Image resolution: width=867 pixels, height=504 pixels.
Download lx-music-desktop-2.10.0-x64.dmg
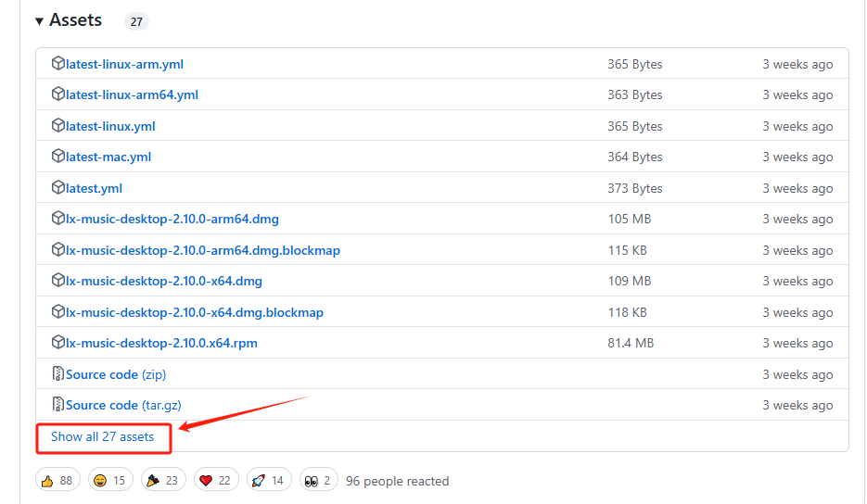[x=164, y=281]
